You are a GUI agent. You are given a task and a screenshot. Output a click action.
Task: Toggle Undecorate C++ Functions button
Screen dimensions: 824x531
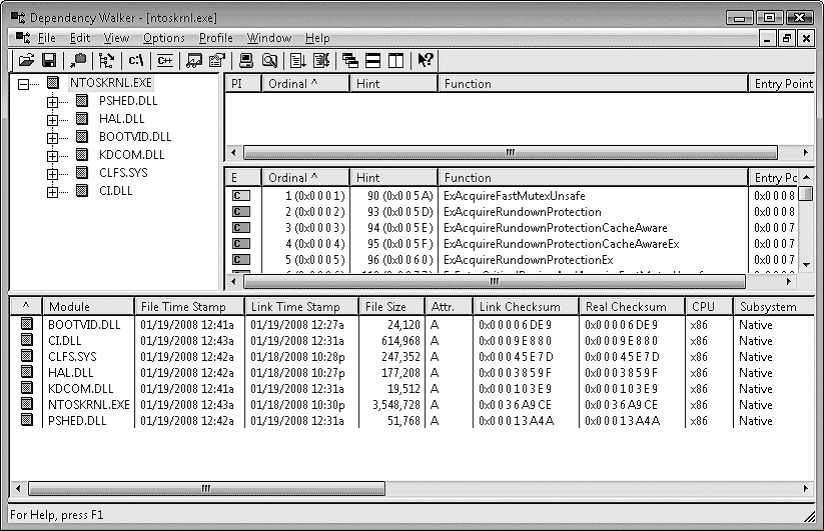tap(163, 61)
